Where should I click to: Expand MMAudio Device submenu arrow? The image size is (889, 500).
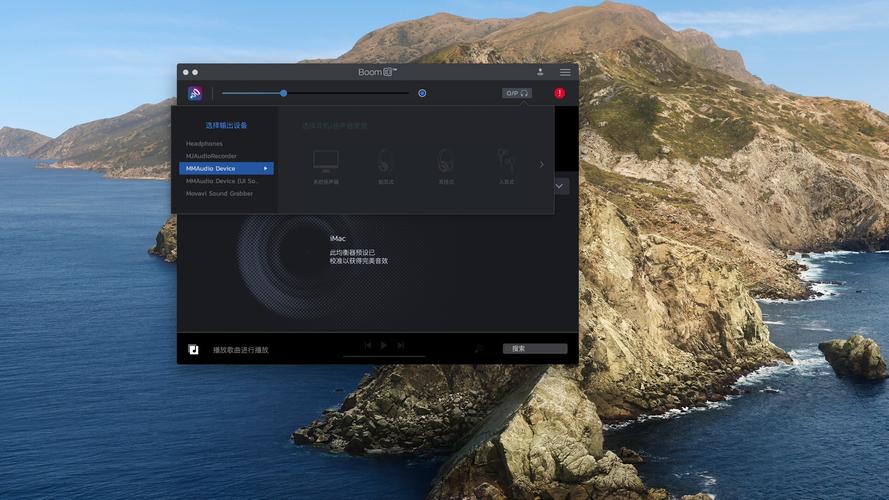click(x=265, y=168)
